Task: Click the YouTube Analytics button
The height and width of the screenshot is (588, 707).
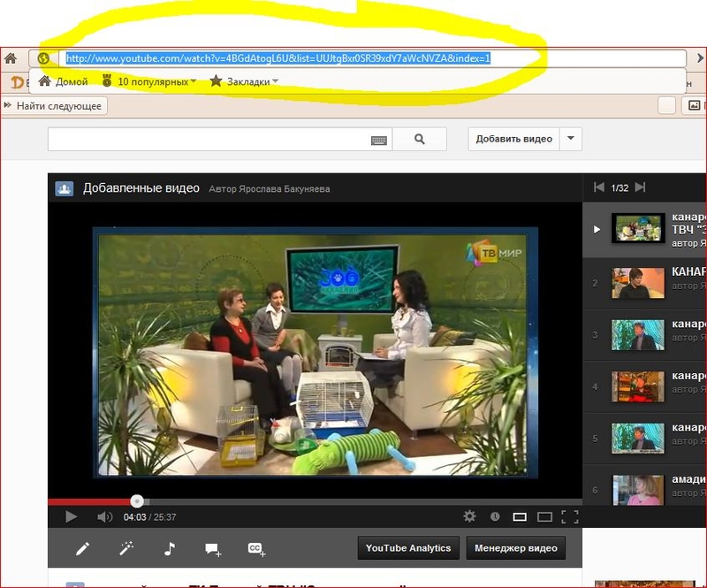Action: 408,548
